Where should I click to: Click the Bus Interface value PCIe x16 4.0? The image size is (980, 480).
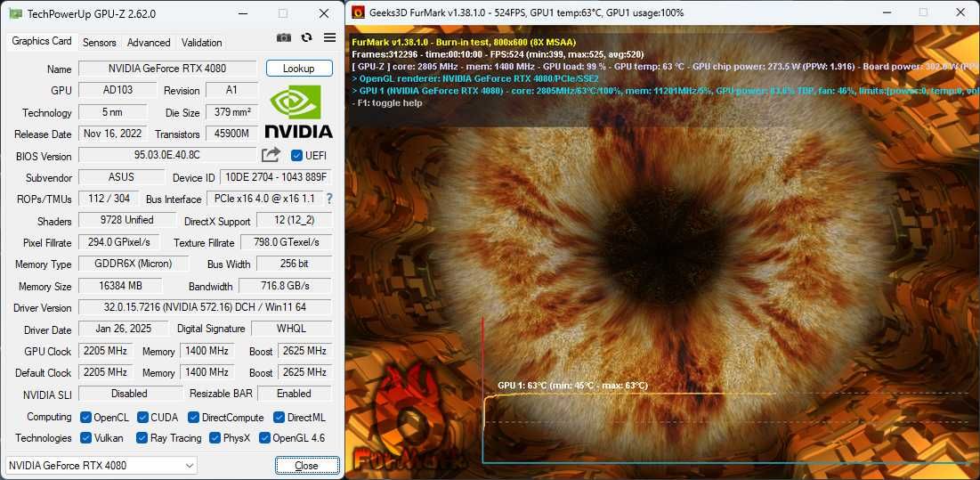pos(265,199)
